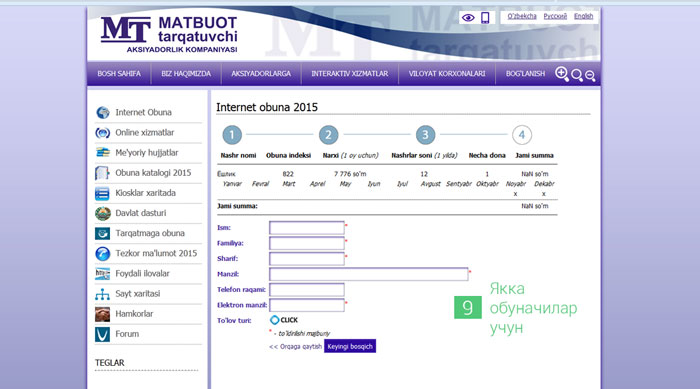The width and height of the screenshot is (700, 389).
Task: Click the Hamkorlar sidebar link
Action: 134,314
